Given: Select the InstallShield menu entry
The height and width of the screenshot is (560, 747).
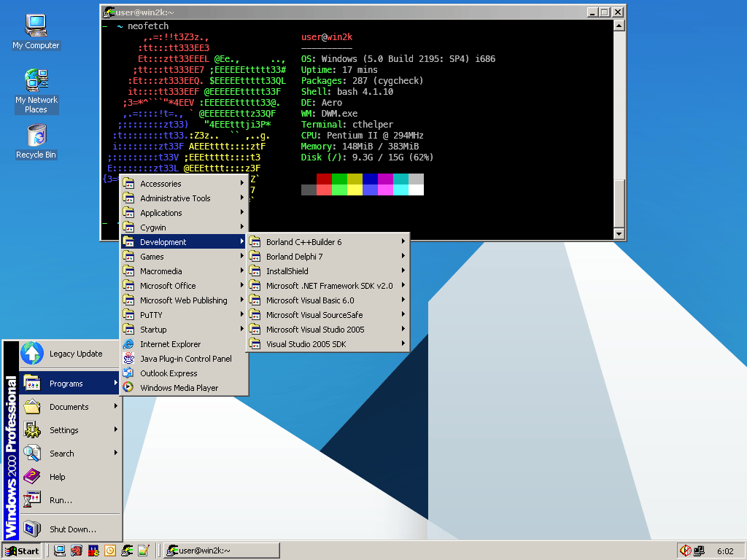Looking at the screenshot, I should (x=328, y=271).
